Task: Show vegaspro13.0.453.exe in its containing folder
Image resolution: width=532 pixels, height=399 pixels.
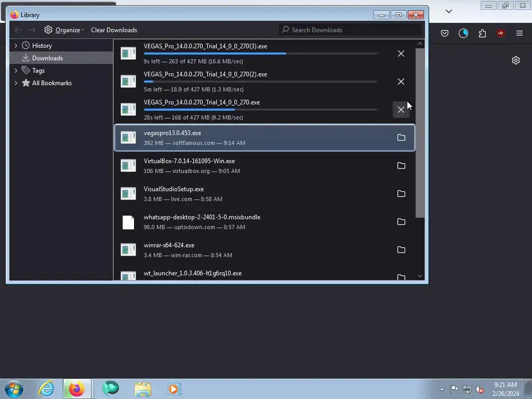Action: [x=401, y=137]
